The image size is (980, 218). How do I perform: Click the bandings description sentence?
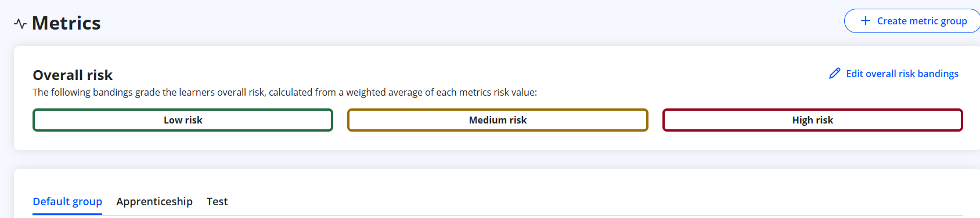click(284, 92)
